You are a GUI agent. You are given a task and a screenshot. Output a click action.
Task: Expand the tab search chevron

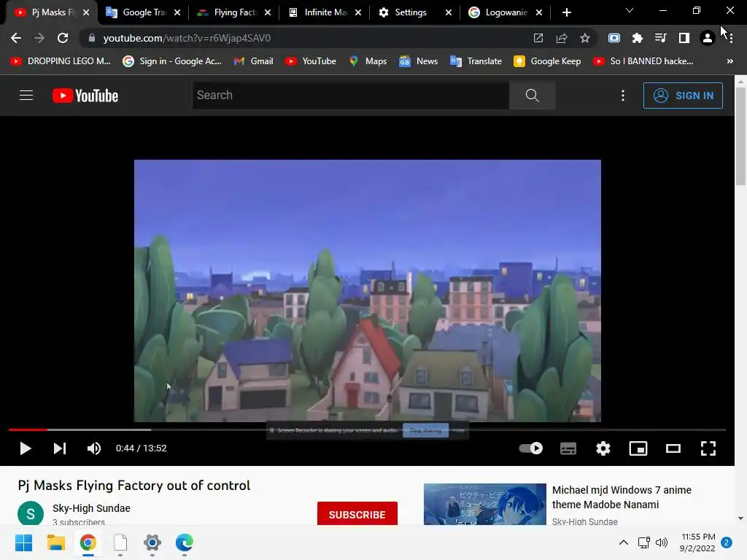pyautogui.click(x=630, y=10)
